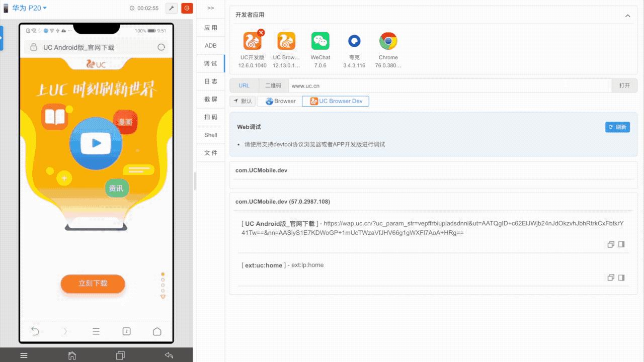Click the www.uc.cn URL input field
The image size is (644, 362).
[x=450, y=85]
